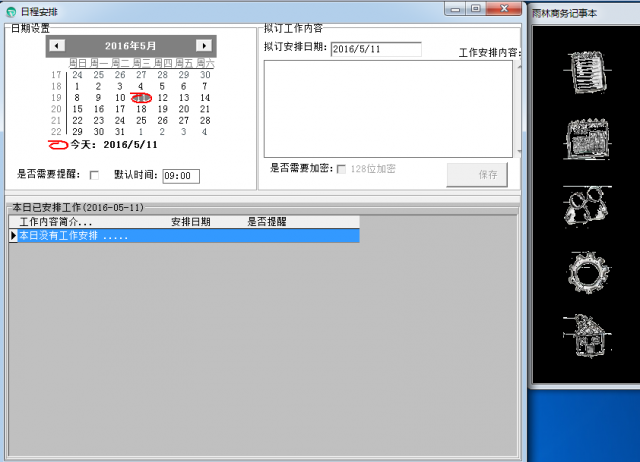Open the gear settings icon in sidebar
The height and width of the screenshot is (462, 640).
[x=588, y=272]
